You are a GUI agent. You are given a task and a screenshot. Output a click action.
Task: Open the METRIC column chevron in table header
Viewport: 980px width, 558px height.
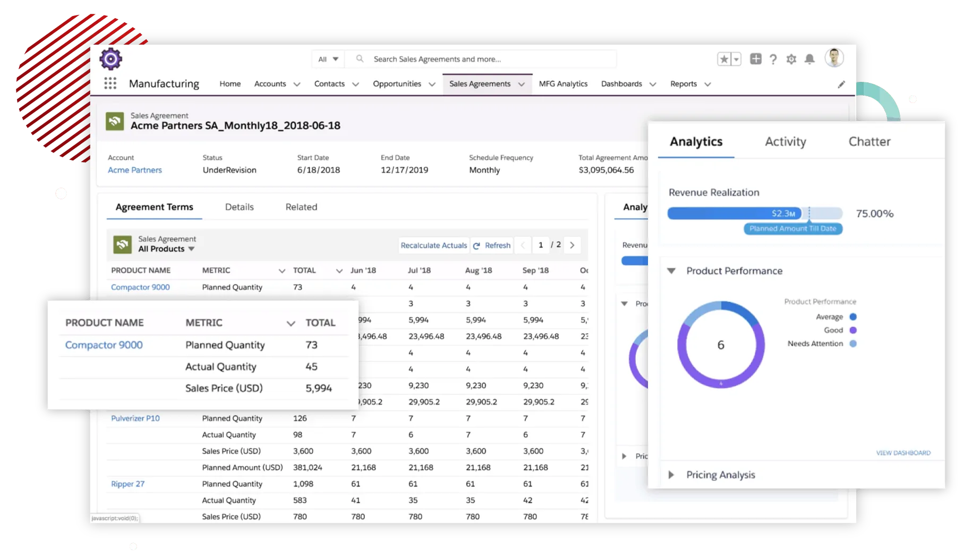click(x=282, y=270)
